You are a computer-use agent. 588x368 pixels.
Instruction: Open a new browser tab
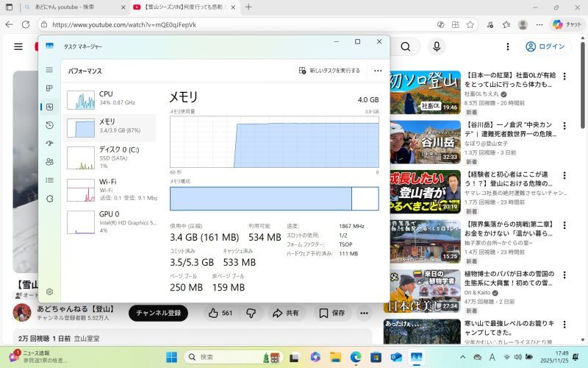(248, 7)
